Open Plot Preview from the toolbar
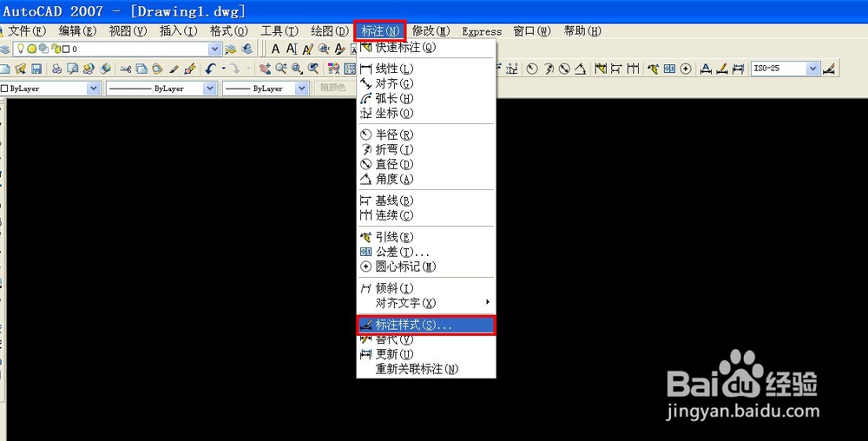The height and width of the screenshot is (441, 868). pos(73,69)
